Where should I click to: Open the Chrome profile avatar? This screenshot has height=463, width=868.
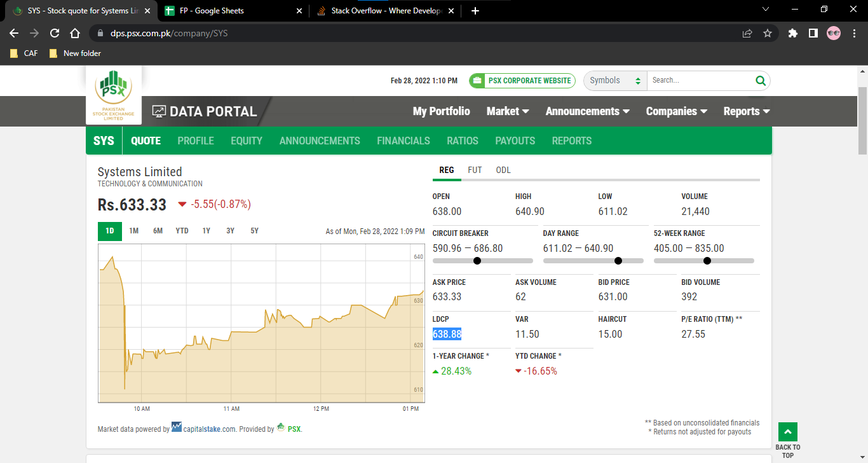coord(834,33)
